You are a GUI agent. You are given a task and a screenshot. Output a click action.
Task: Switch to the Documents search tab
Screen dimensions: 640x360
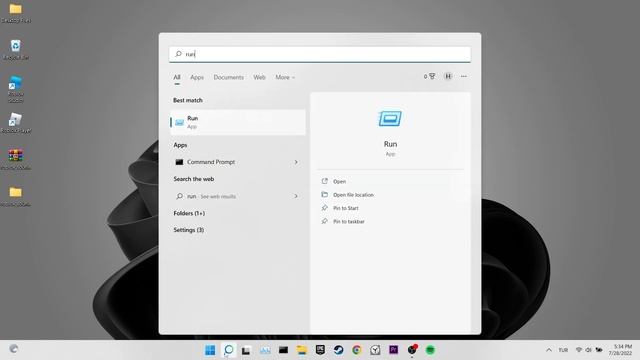(x=228, y=77)
